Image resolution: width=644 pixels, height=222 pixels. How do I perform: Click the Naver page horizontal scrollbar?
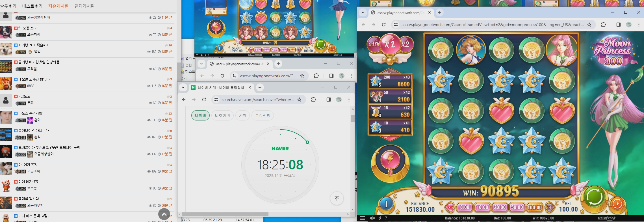pos(225,214)
